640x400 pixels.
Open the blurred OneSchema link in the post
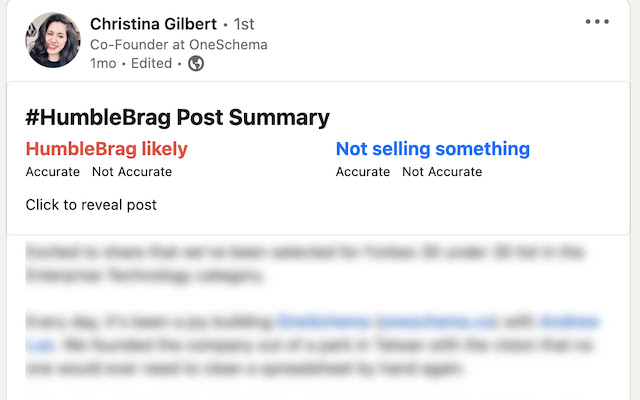point(387,322)
